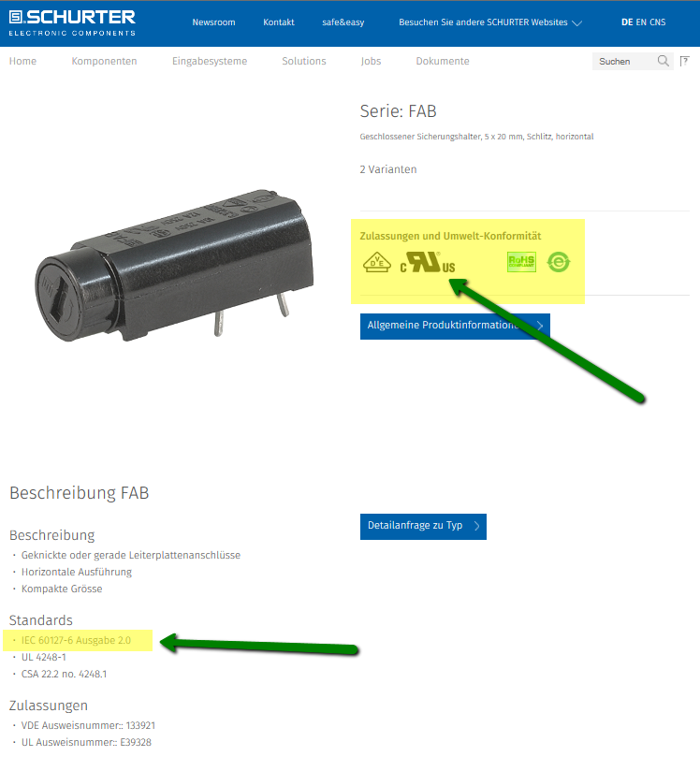Click the Horizontale Ausführung list item
This screenshot has height=771, width=700.
77,572
